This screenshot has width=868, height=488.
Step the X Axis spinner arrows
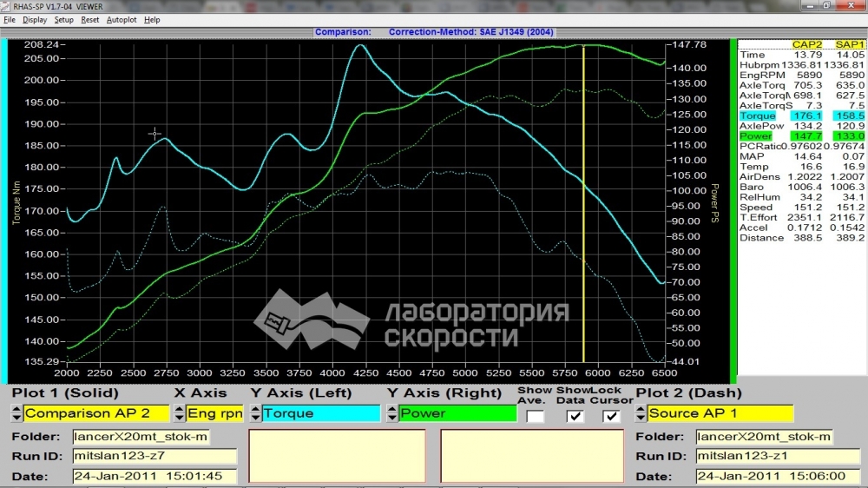[x=180, y=413]
